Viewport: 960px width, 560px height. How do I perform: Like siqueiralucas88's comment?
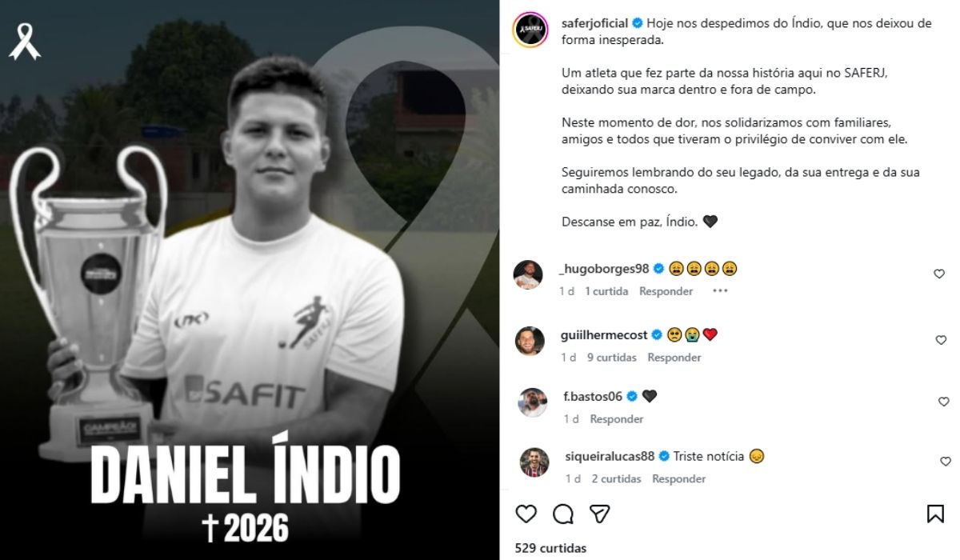pos(945,462)
